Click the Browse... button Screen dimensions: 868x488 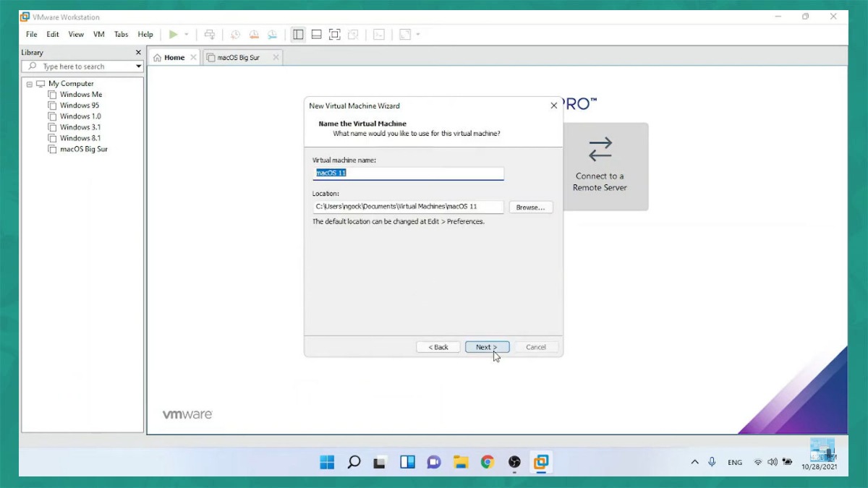[531, 207]
